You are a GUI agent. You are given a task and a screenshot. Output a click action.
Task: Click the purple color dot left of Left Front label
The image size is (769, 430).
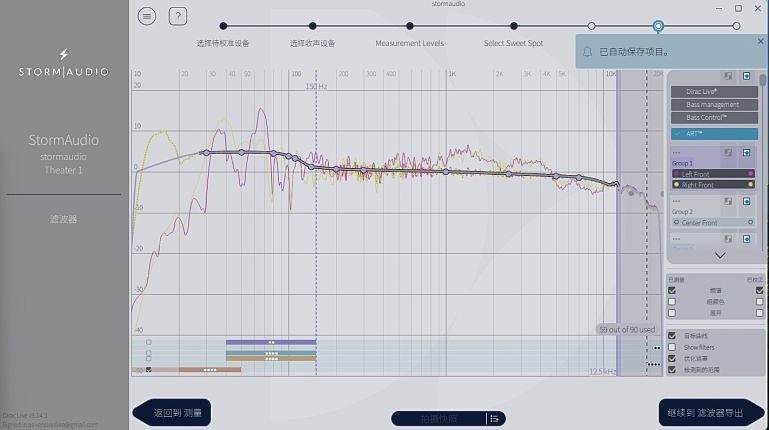coord(676,174)
